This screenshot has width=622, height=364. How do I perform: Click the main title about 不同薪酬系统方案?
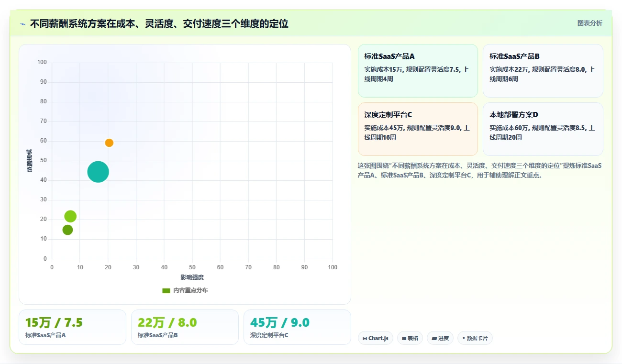(159, 24)
